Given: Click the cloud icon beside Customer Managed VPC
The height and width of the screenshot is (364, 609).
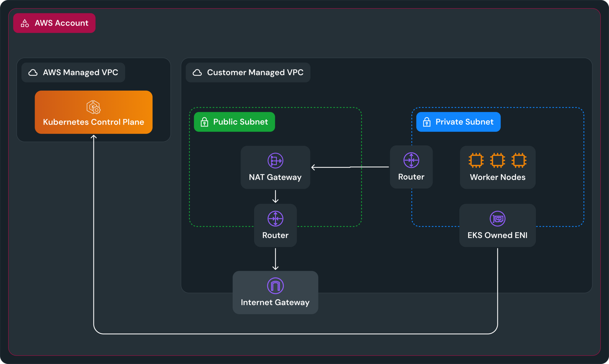Looking at the screenshot, I should (x=197, y=73).
